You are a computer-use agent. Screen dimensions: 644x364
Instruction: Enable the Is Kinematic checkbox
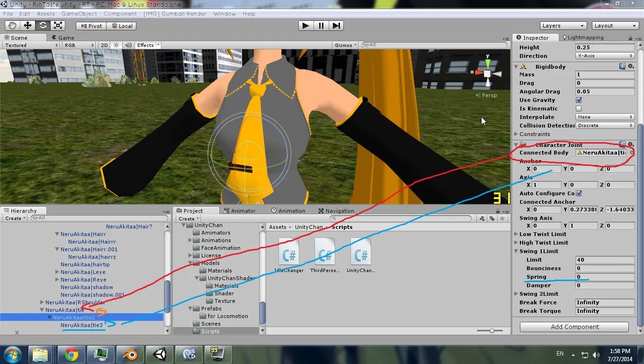click(579, 109)
